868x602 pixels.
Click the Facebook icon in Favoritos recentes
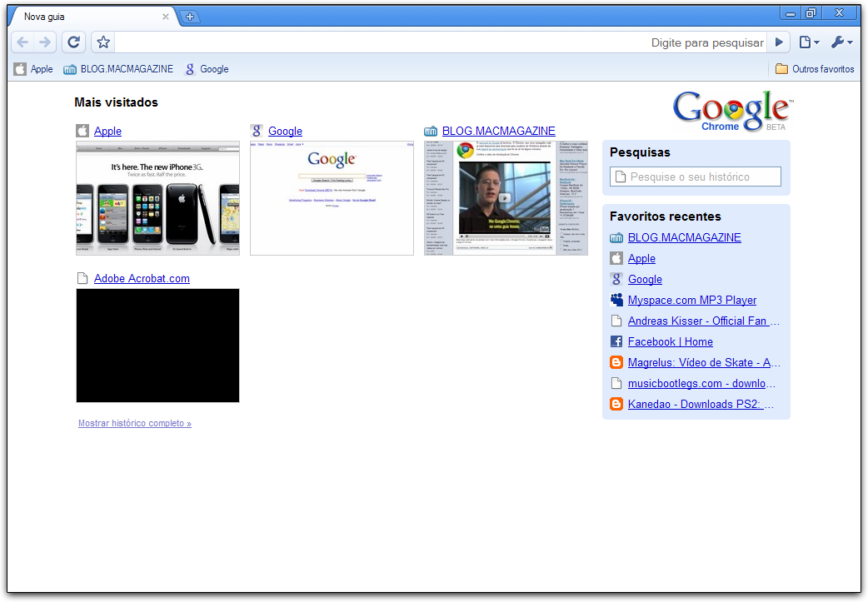pyautogui.click(x=616, y=341)
